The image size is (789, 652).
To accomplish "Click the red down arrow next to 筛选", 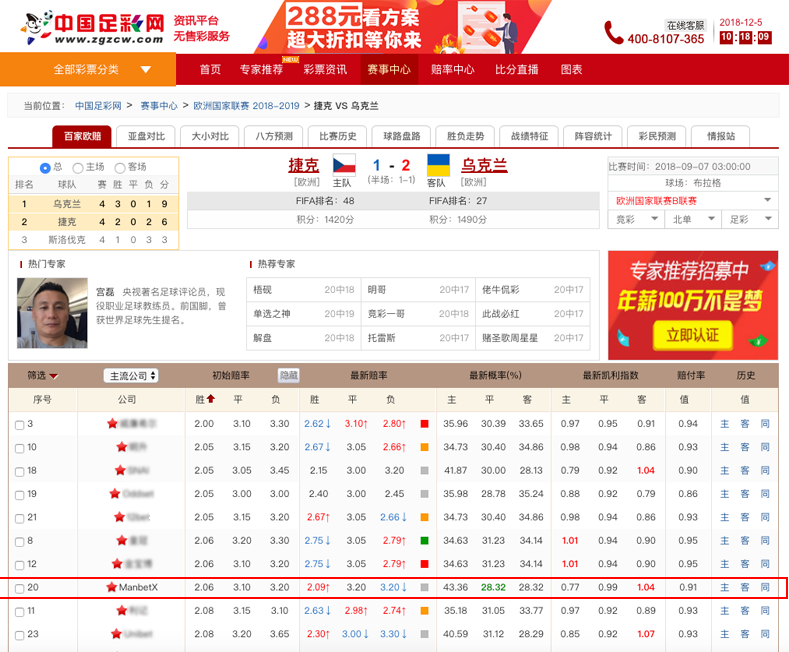I will (54, 376).
